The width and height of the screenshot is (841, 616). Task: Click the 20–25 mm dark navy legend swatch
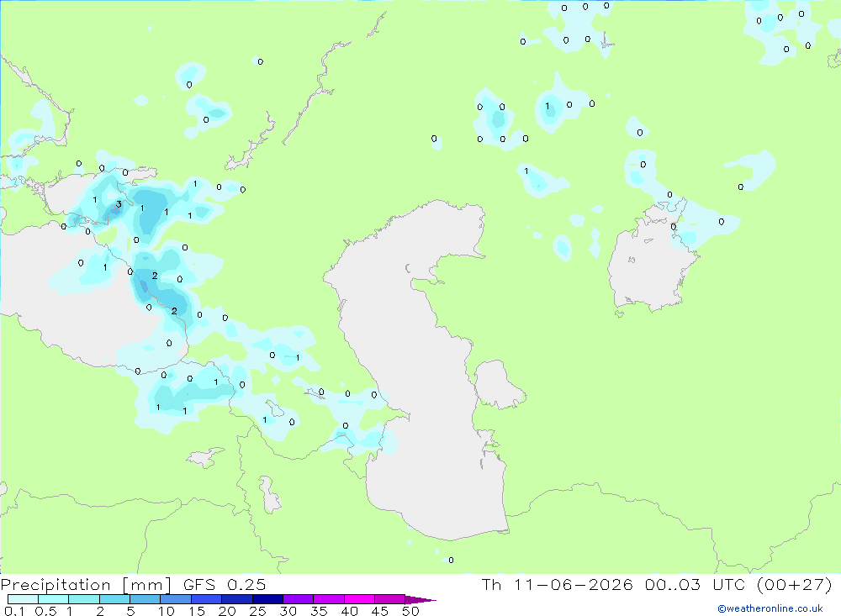tap(236, 599)
